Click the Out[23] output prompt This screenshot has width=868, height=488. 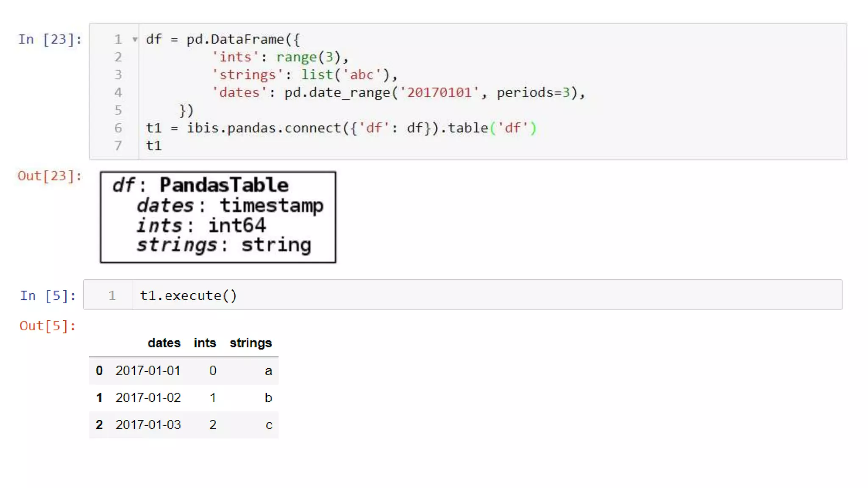click(x=50, y=176)
